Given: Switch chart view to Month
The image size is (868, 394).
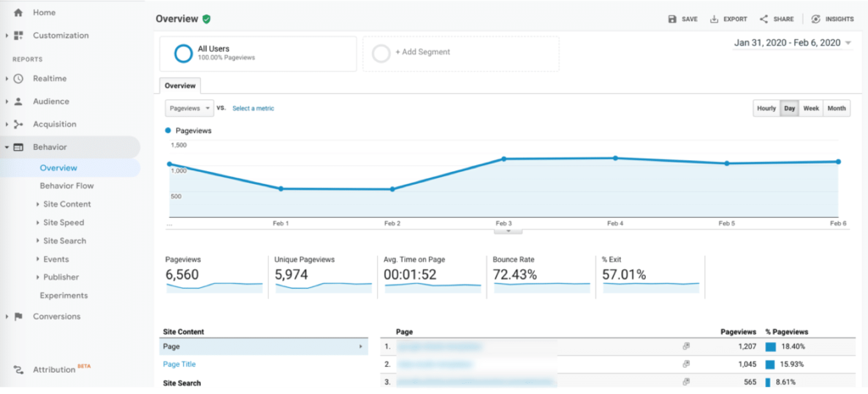Looking at the screenshot, I should tap(837, 108).
